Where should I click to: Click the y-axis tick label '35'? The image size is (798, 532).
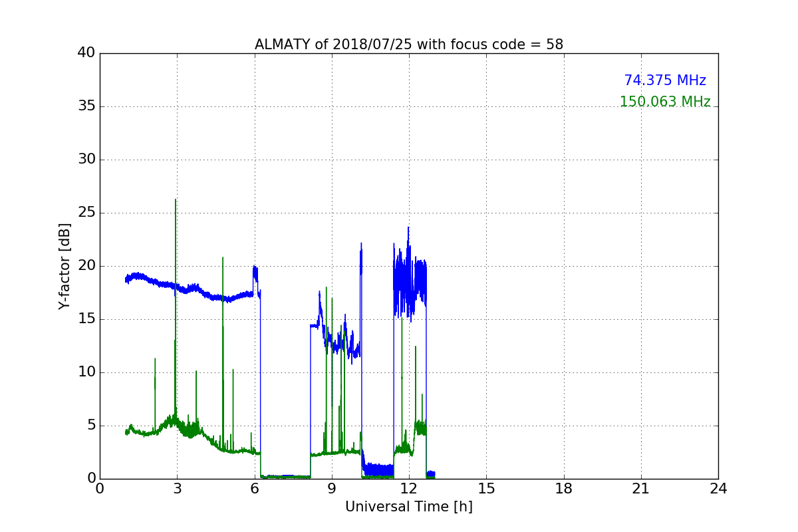[86, 106]
